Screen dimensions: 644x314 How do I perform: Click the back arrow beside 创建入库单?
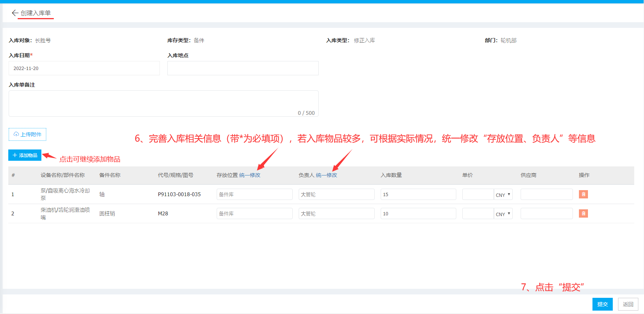(x=15, y=13)
